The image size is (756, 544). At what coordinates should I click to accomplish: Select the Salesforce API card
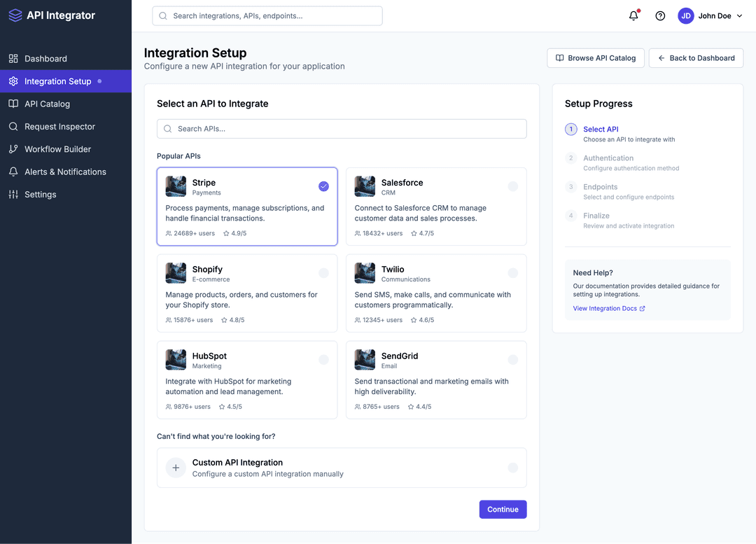coord(436,207)
